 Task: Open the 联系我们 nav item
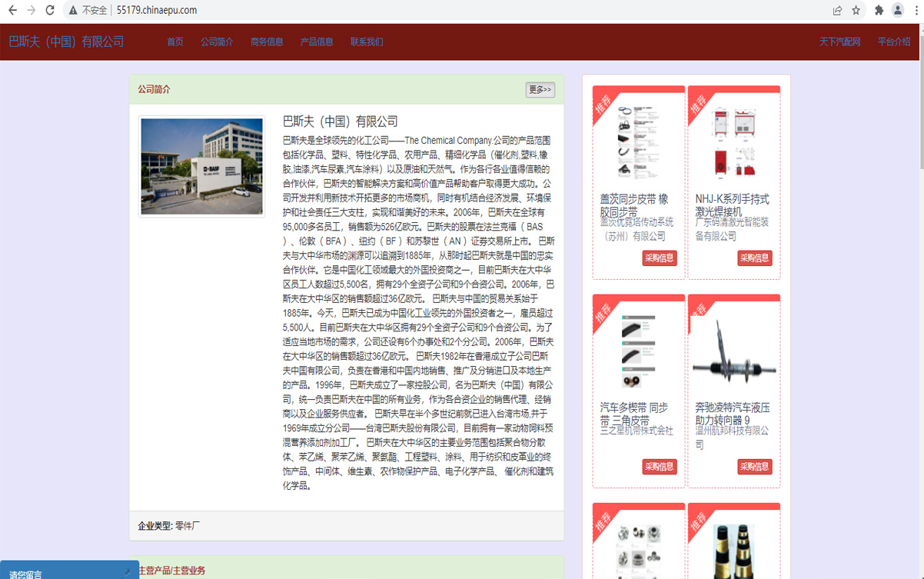(x=367, y=42)
